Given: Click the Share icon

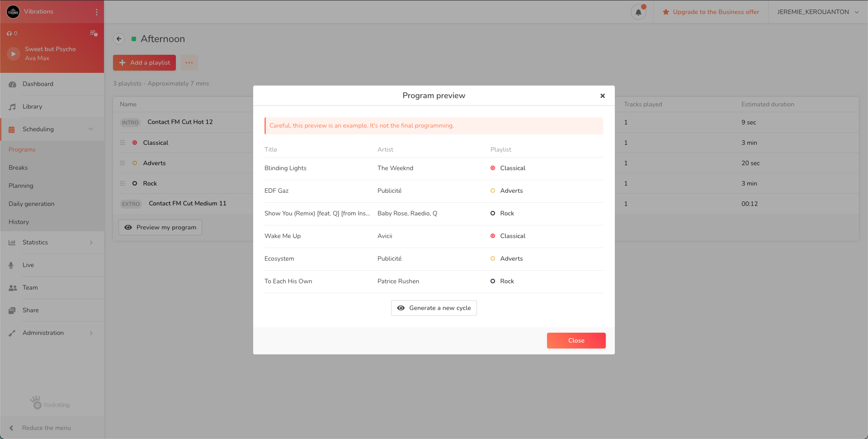Looking at the screenshot, I should click(12, 310).
